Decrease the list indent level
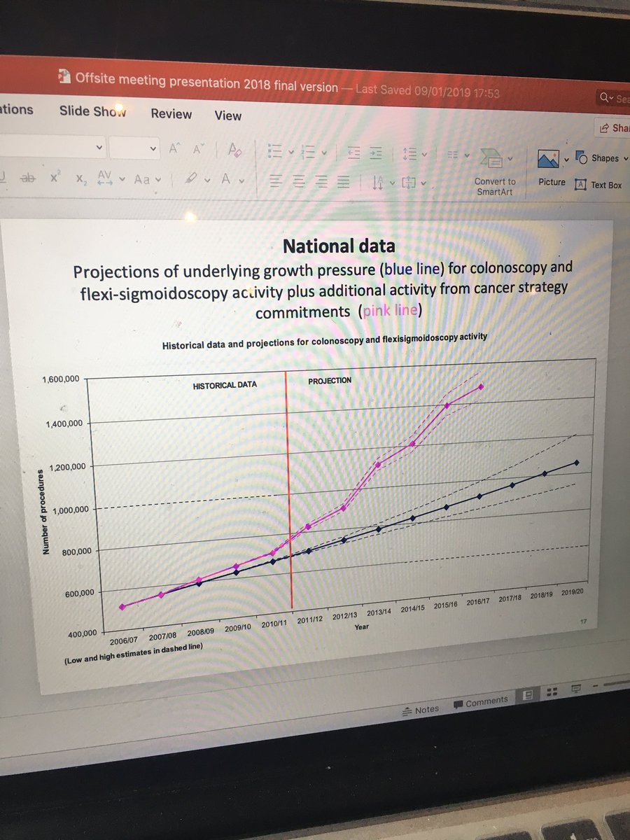 (x=353, y=152)
